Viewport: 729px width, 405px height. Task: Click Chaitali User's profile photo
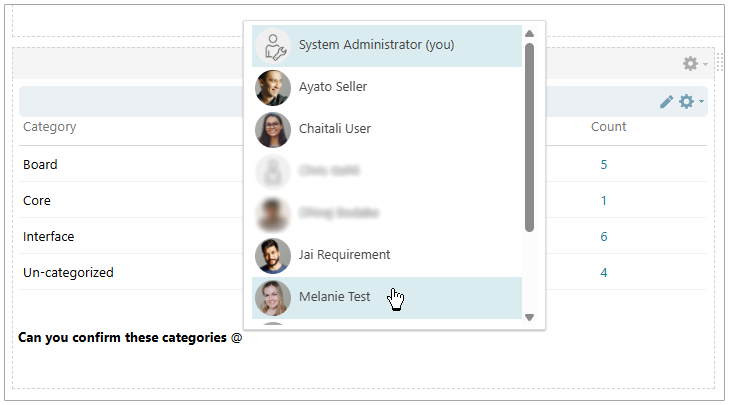[273, 130]
